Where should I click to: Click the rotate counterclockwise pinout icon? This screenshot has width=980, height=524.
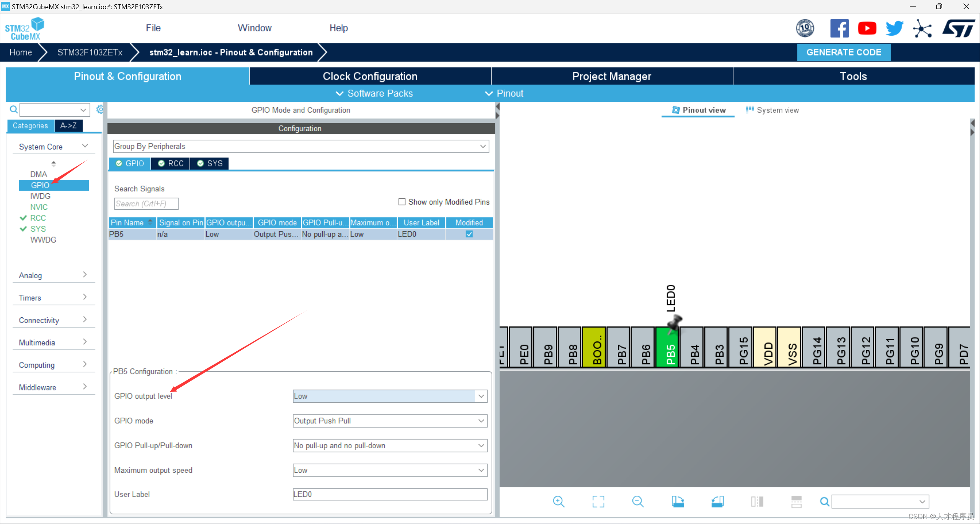717,501
